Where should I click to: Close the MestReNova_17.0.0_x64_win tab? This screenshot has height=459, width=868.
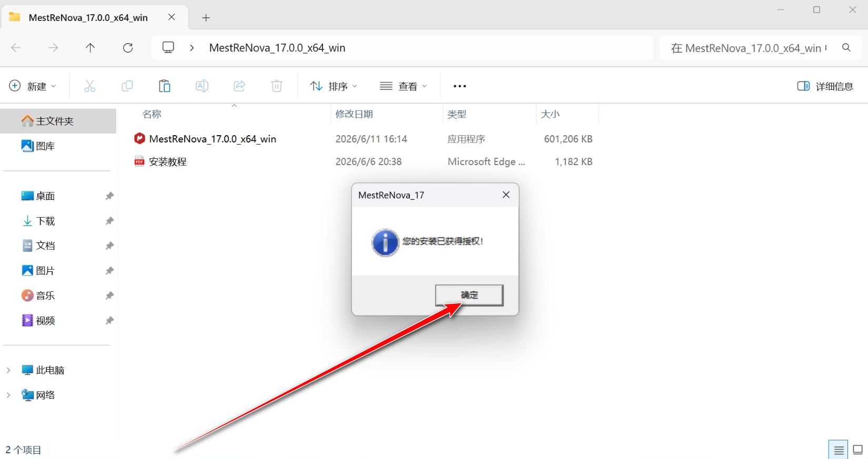pos(171,17)
